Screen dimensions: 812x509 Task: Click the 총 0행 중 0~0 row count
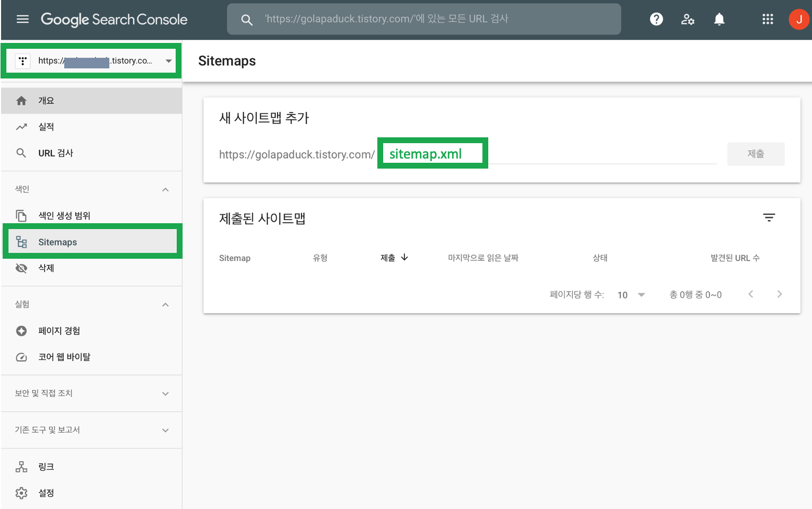click(695, 295)
